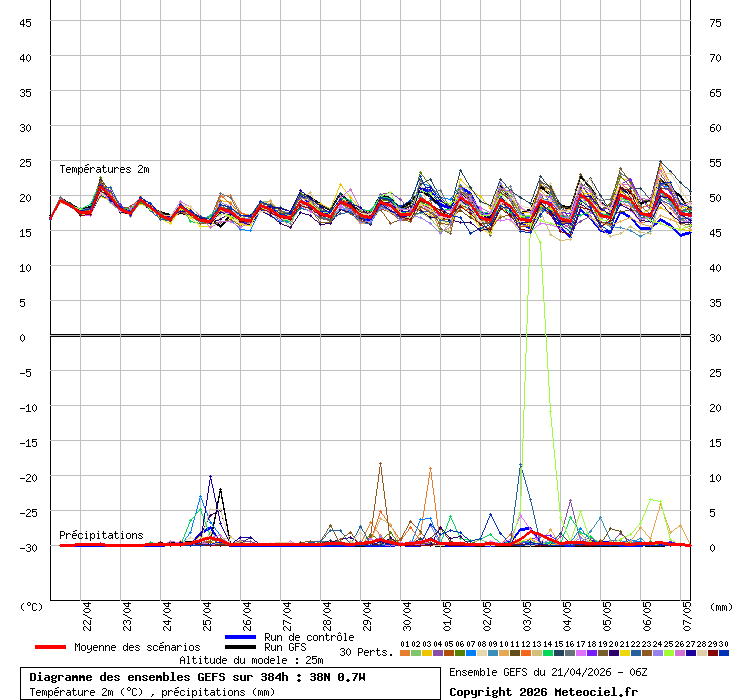Click the Températures 2m chart label

click(x=104, y=169)
